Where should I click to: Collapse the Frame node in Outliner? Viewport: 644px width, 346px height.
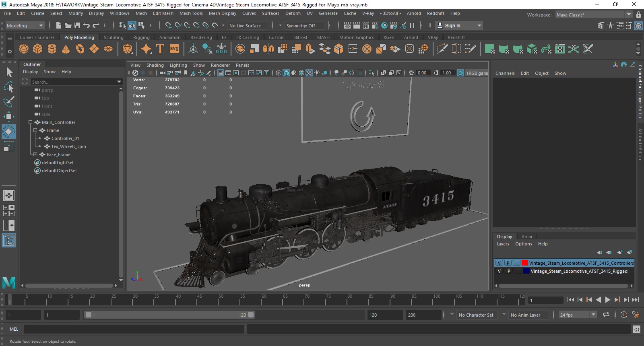35,130
